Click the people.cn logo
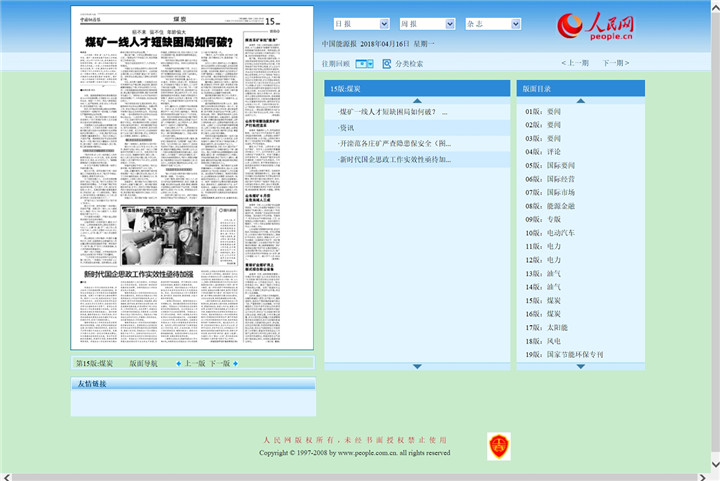The height and width of the screenshot is (481, 720). pyautogui.click(x=595, y=27)
